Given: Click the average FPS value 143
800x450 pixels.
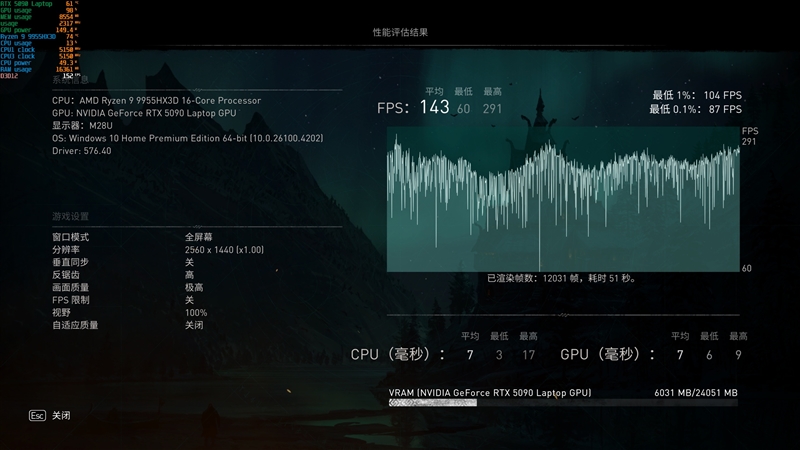Looking at the screenshot, I should (434, 108).
